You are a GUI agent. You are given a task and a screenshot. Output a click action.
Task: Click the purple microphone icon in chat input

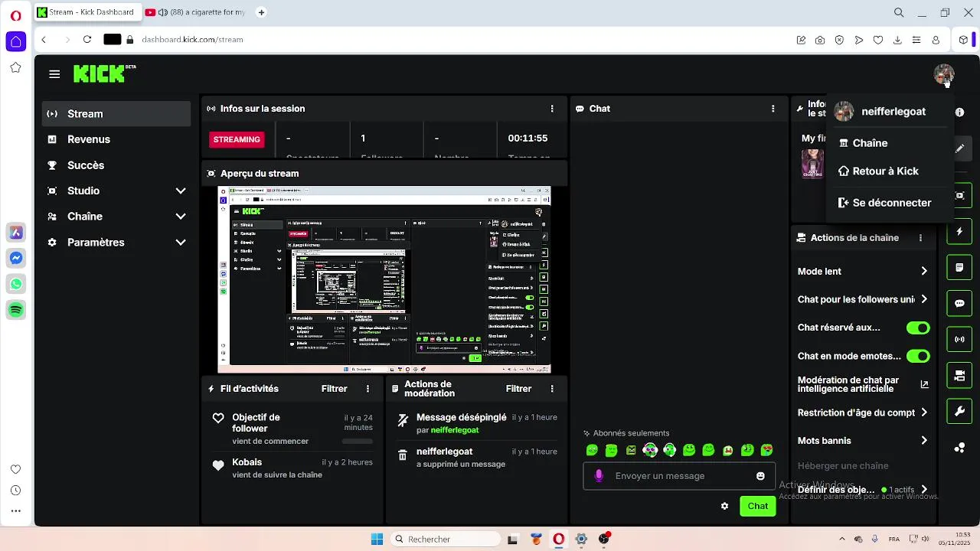click(599, 476)
